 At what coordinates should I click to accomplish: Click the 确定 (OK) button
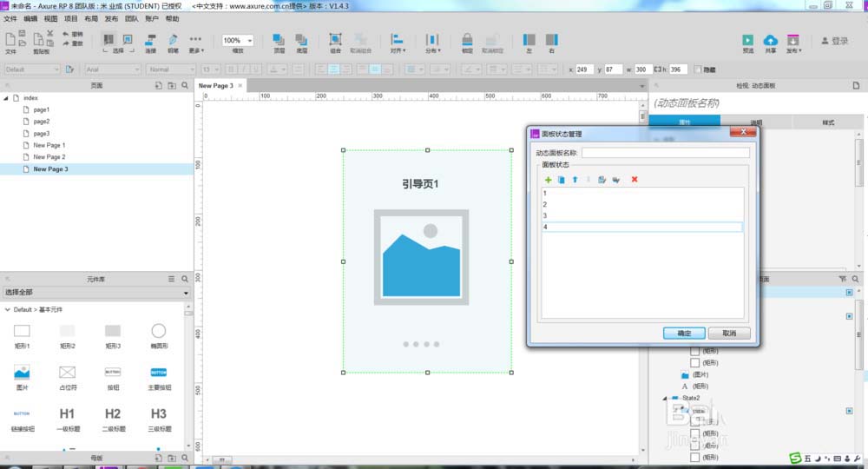684,333
